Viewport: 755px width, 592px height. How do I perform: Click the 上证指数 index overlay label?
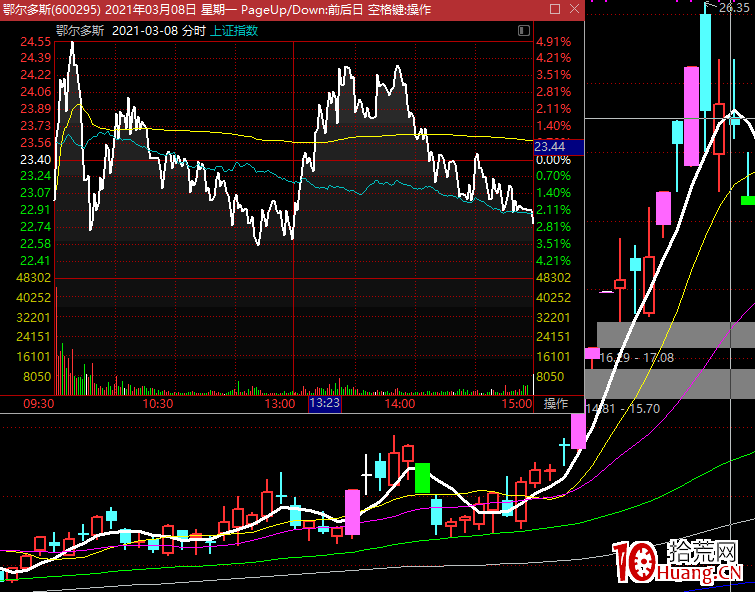tap(233, 30)
